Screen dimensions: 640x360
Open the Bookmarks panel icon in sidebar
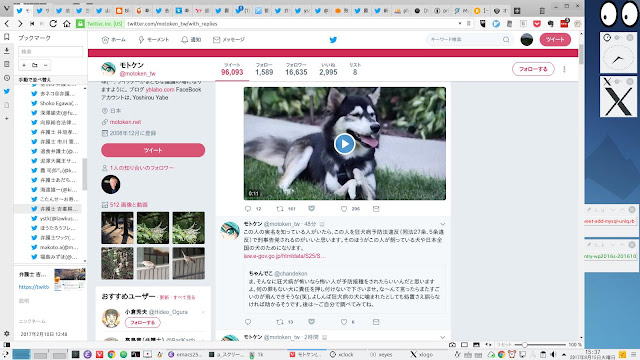[x=7, y=37]
